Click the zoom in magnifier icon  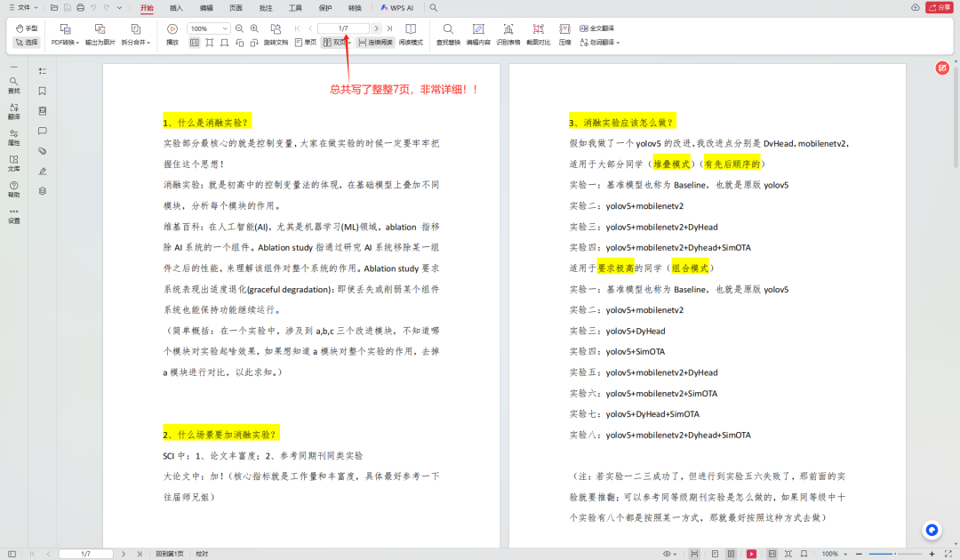tap(255, 28)
